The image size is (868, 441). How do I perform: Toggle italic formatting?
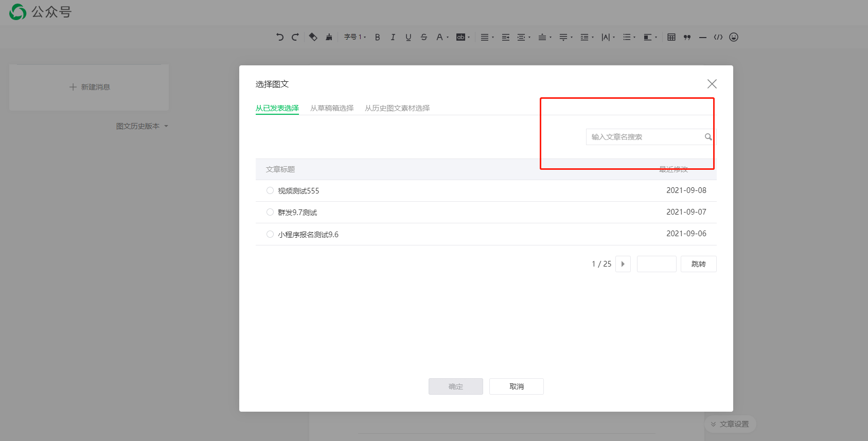393,37
